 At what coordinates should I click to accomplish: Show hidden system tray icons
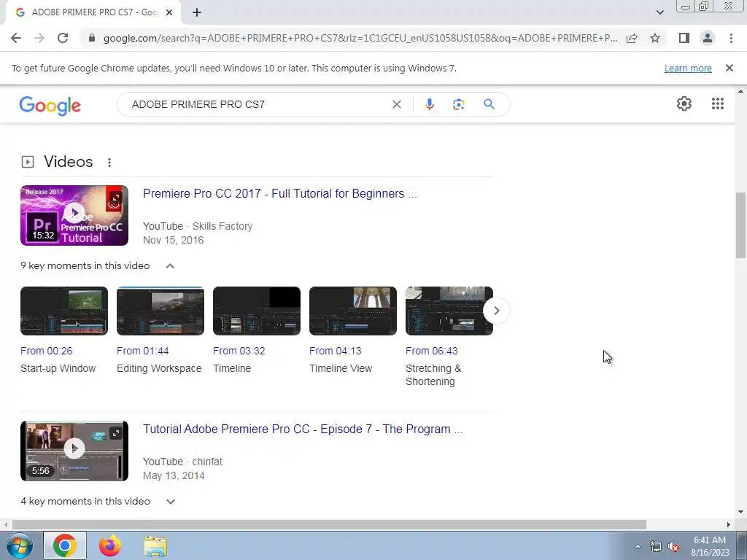coord(638,546)
